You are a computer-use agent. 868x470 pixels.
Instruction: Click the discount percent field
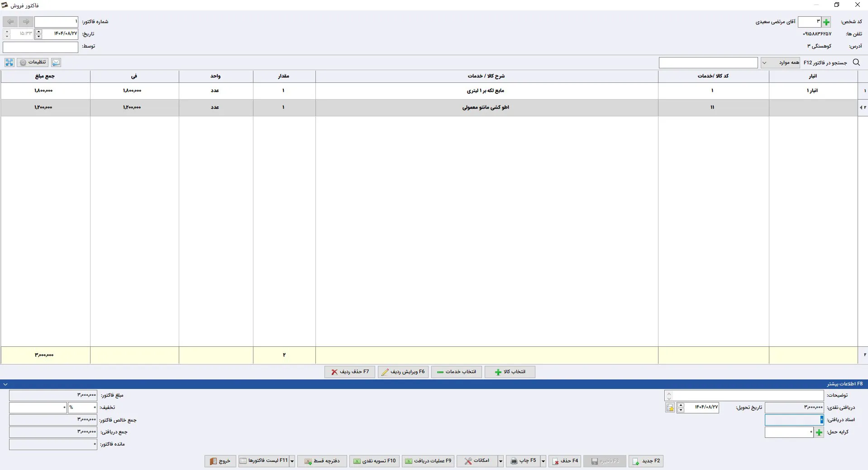click(82, 408)
